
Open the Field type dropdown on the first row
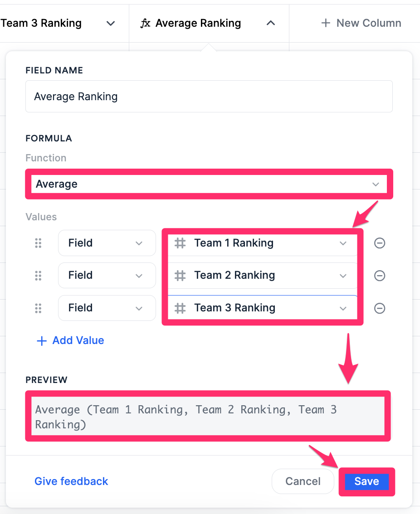coord(107,243)
